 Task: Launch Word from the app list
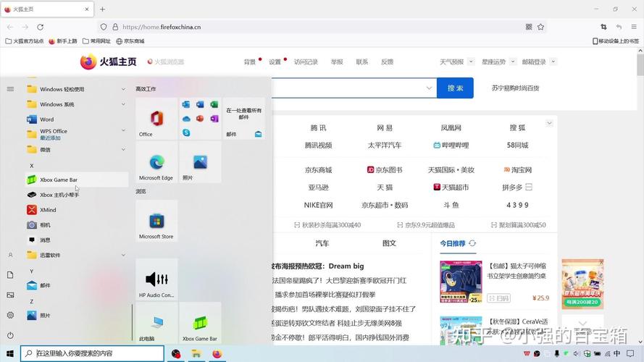[x=77, y=119]
